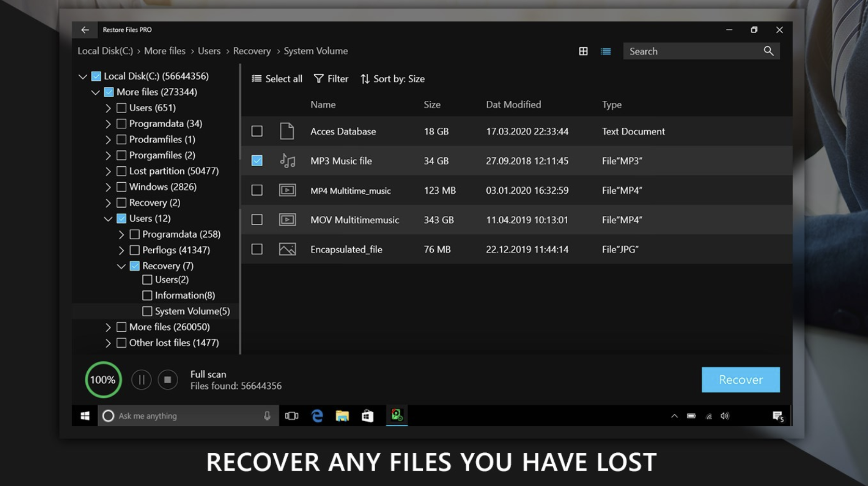Check the Encapsulated_file checkbox
The width and height of the screenshot is (868, 486).
tap(257, 250)
